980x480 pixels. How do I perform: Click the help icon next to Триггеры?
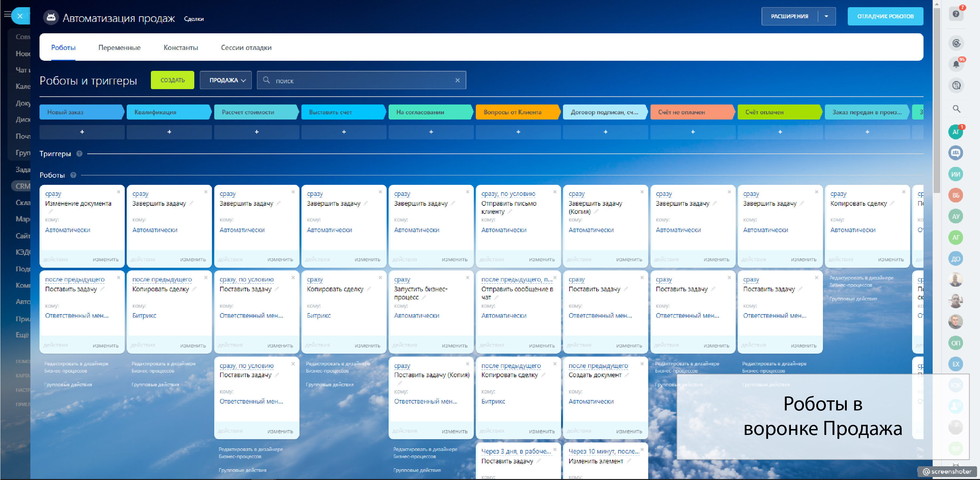79,154
